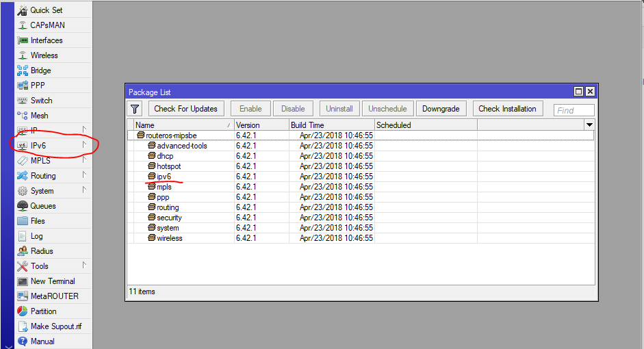Click the System gear icon

(x=23, y=191)
